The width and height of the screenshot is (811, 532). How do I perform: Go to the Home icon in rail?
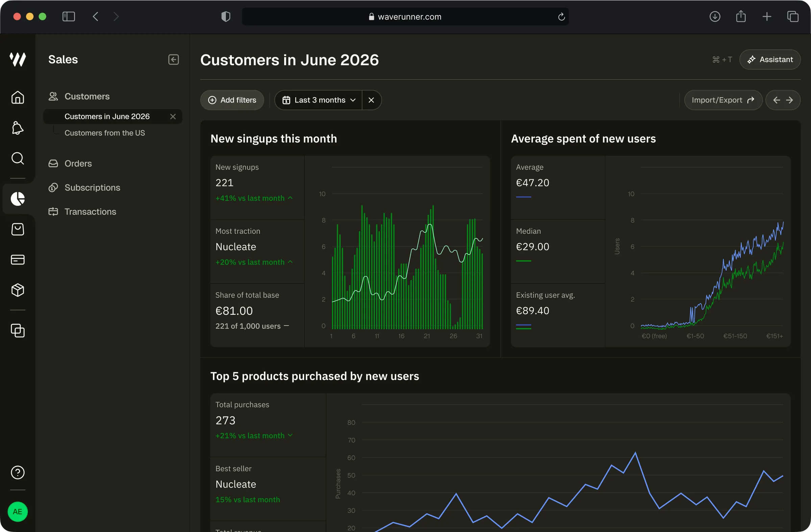18,97
